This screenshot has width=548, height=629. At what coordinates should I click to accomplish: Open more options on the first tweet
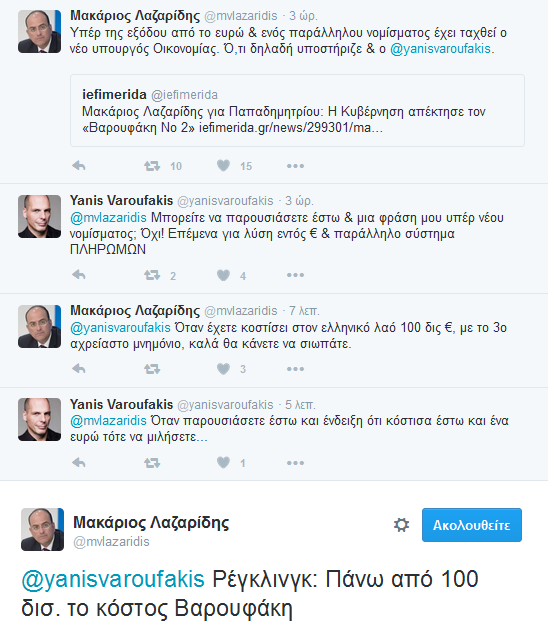pos(295,166)
